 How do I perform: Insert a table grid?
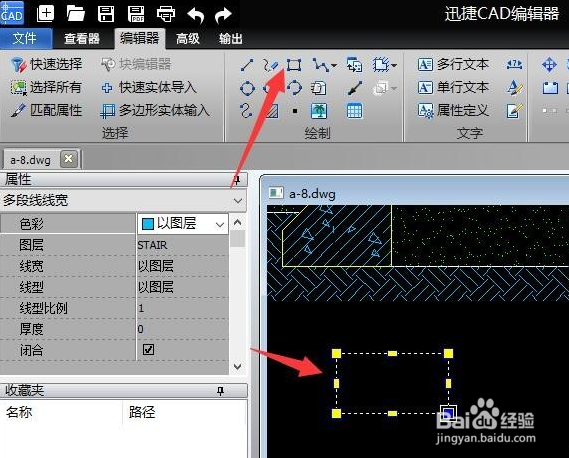355,111
